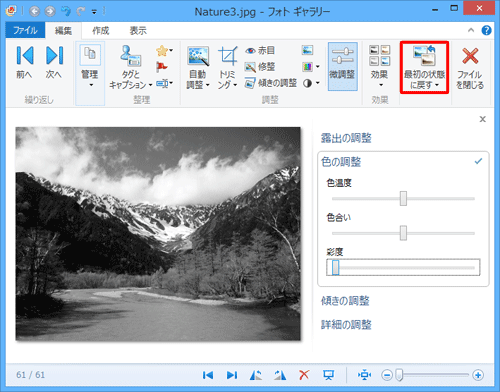This screenshot has width=500, height=392.
Task: Select the 修整 retouch tool
Action: pos(260,67)
